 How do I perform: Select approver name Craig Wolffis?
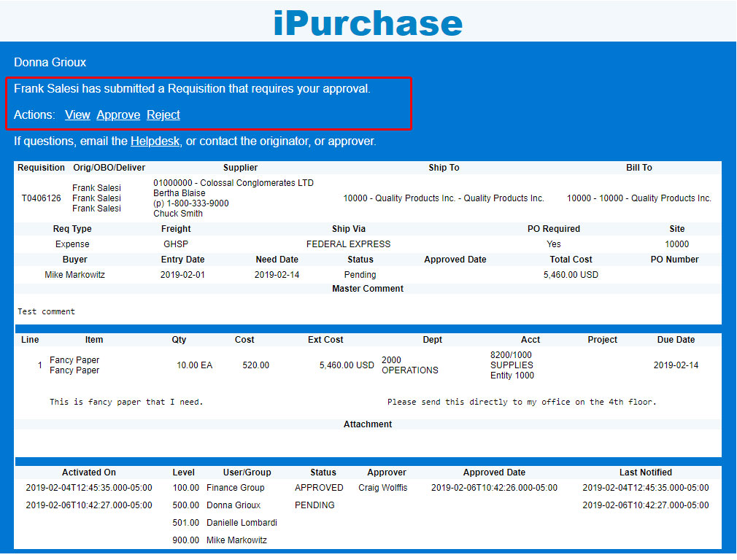(382, 488)
